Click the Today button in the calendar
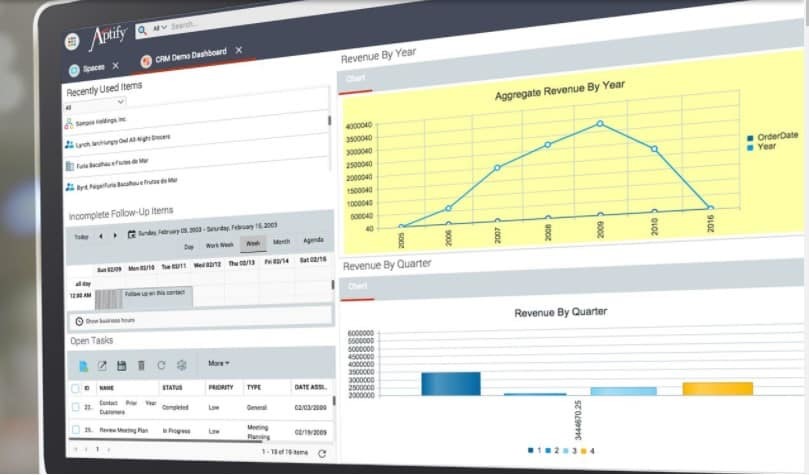This screenshot has width=809, height=475. [x=81, y=237]
